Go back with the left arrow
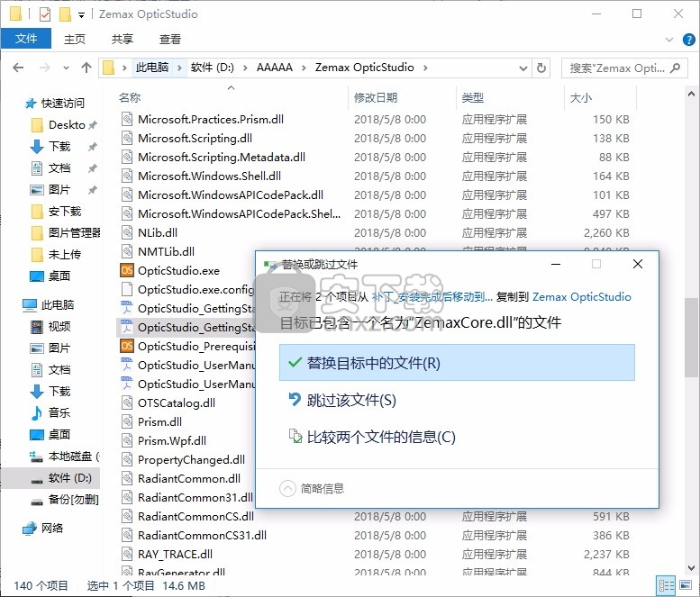 tap(18, 68)
